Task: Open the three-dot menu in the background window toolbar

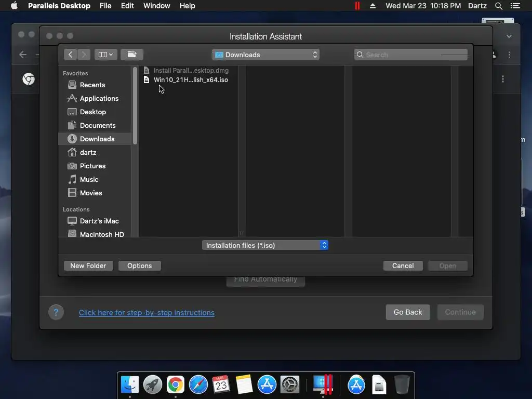Action: [509, 55]
